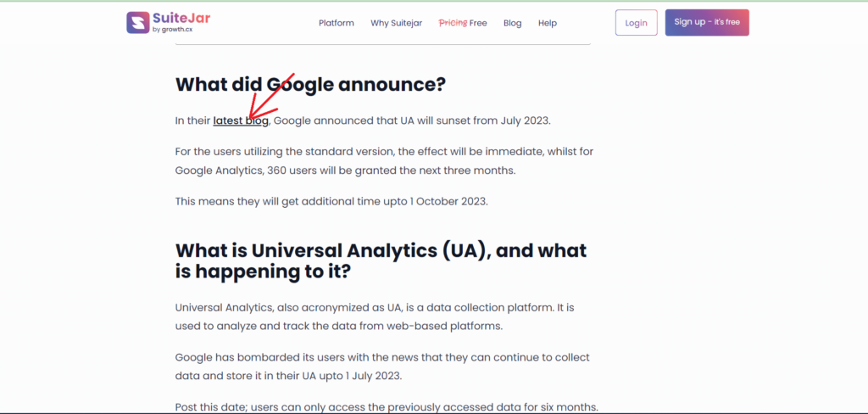Click the paragraph about Google Analytics 360 users
This screenshot has height=414, width=868.
tap(384, 160)
